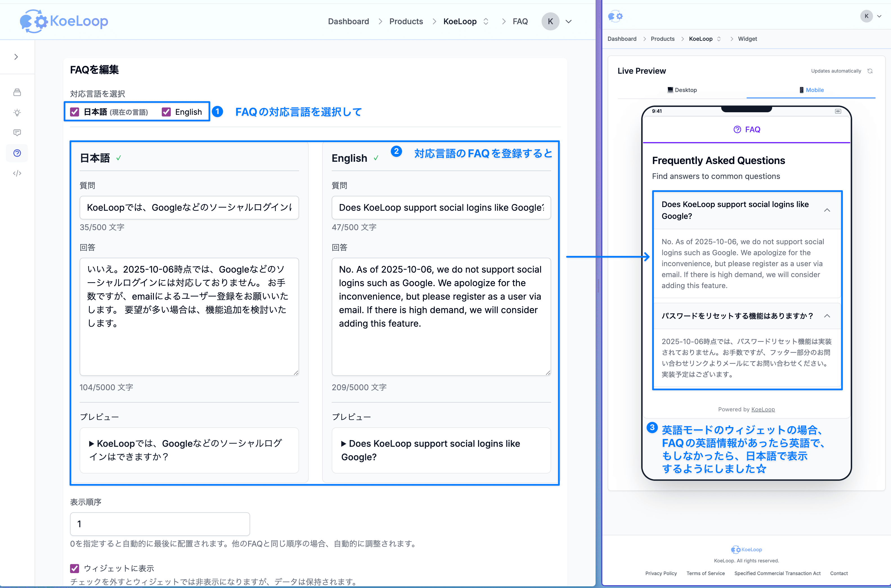
Task: Select Dashboard in the breadcrumb navigation
Action: tap(348, 21)
